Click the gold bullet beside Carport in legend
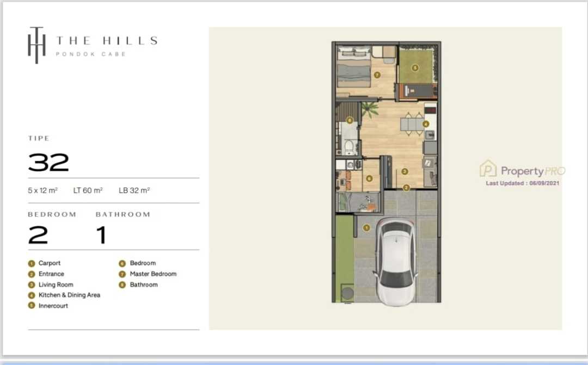 click(32, 263)
